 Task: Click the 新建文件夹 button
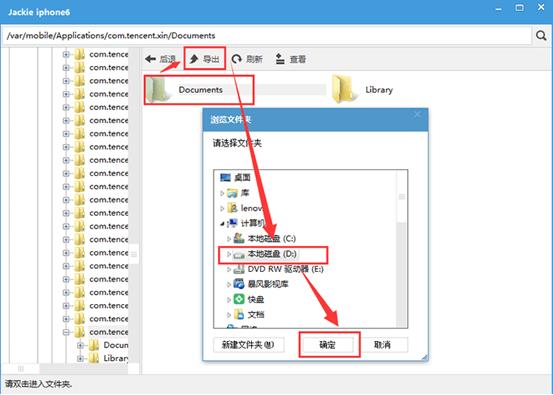tap(249, 345)
